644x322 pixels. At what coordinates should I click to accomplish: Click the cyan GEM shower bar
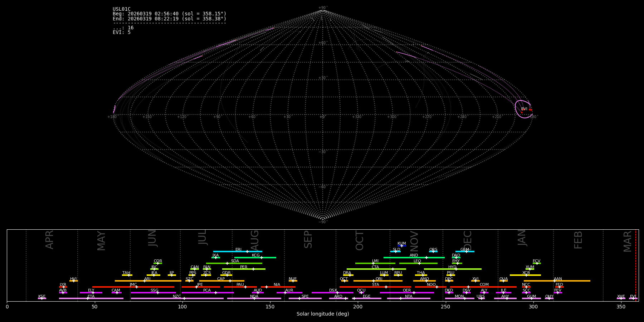465,252
